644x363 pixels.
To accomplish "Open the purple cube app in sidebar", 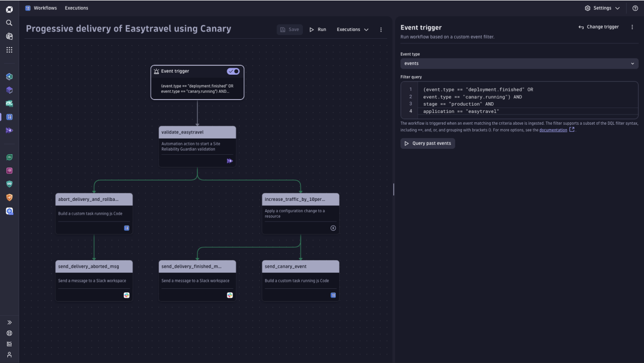I will point(9,90).
